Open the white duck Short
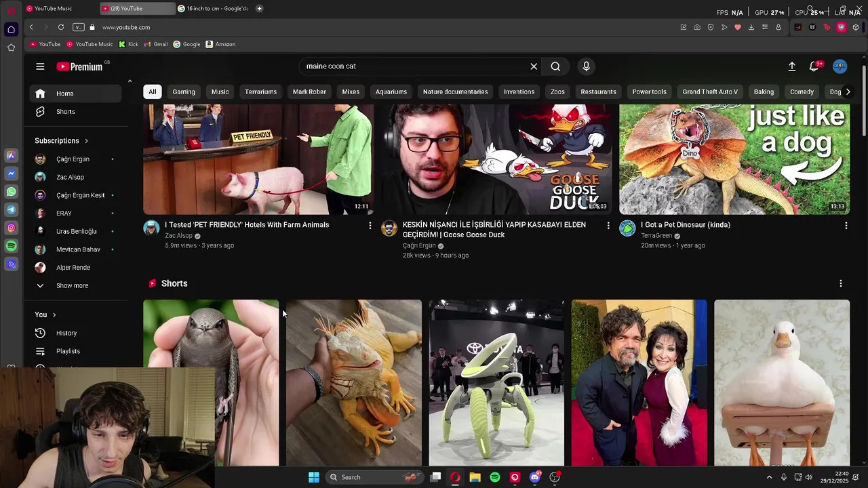 point(782,383)
